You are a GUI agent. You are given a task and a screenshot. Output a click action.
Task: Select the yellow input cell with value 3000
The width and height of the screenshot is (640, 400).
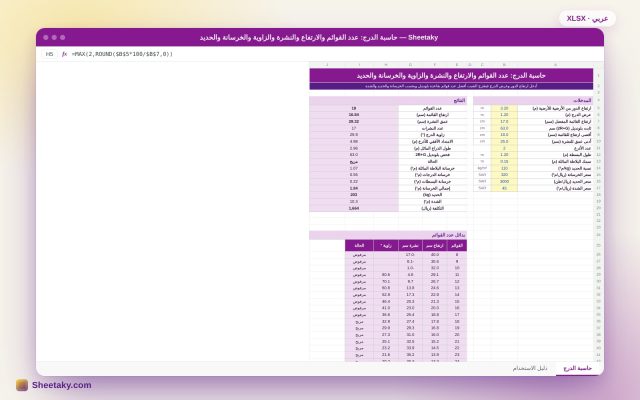pyautogui.click(x=504, y=182)
